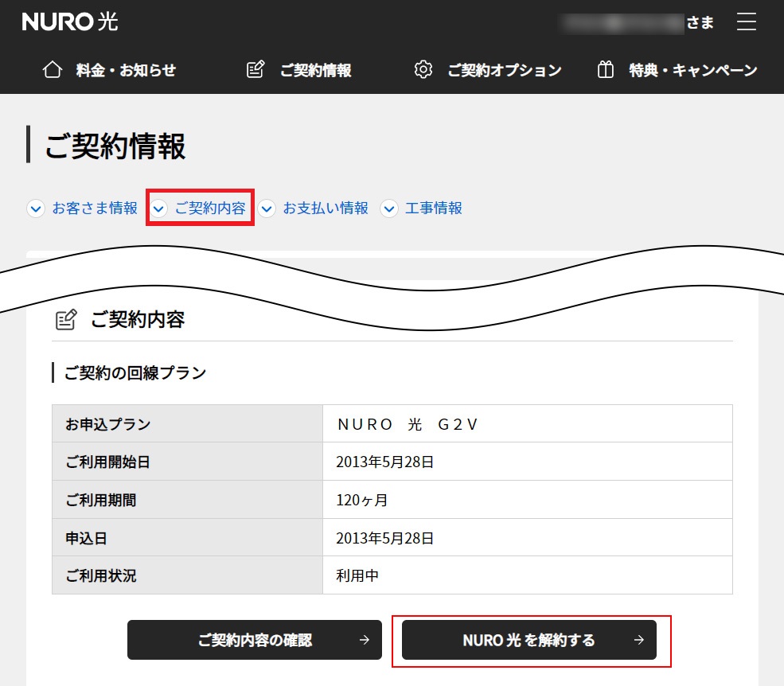Go to the ご契約情報 nav item
This screenshot has height=686, width=784.
[315, 70]
